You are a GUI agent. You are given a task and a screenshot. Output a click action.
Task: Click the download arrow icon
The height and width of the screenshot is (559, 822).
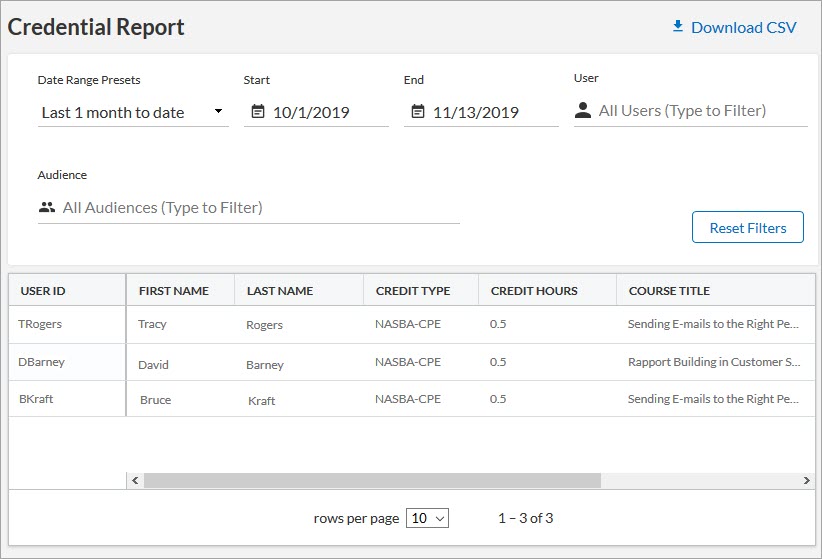click(678, 27)
